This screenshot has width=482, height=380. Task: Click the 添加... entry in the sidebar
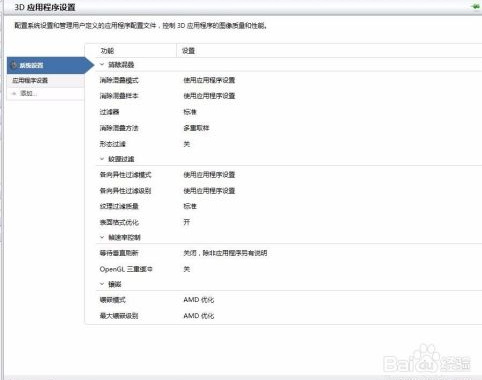[x=28, y=93]
